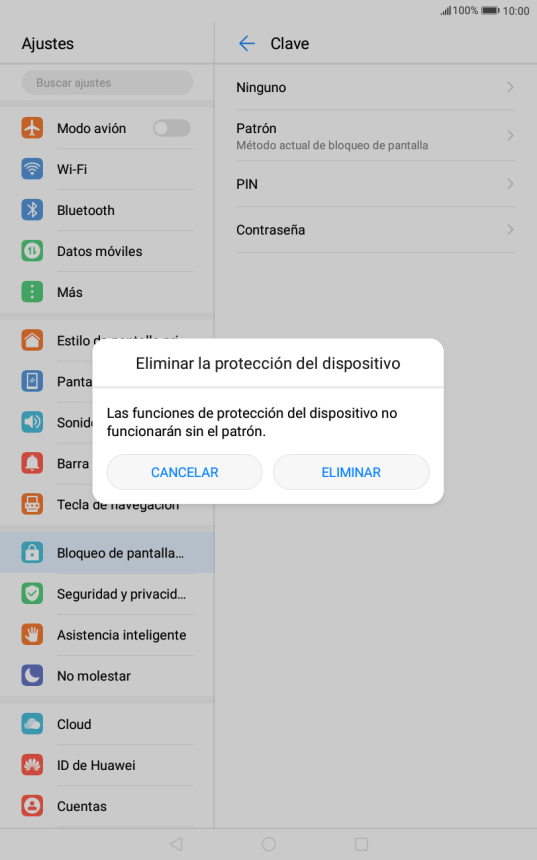Tap the Android home navigation circle
Viewport: 537px width, 860px height.
pos(269,844)
